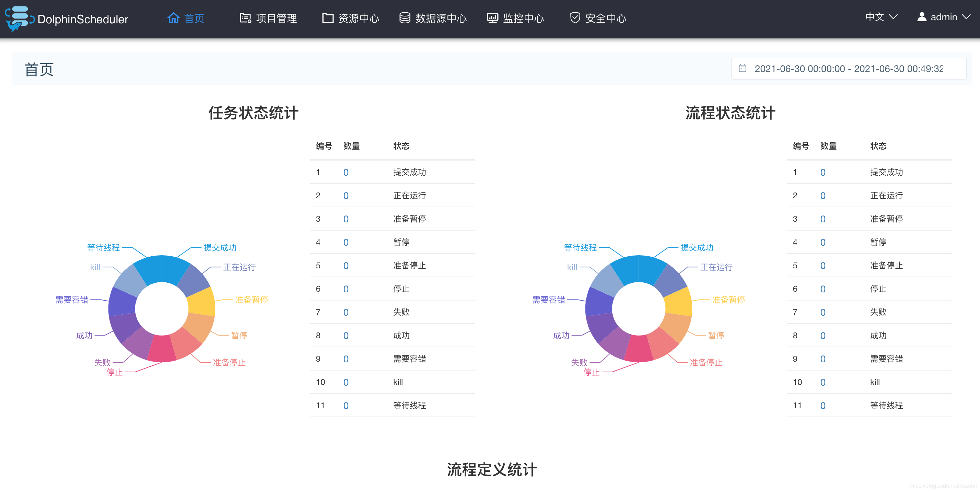980x492 pixels.
Task: Click process count link for 正在运行
Action: pyautogui.click(x=822, y=196)
